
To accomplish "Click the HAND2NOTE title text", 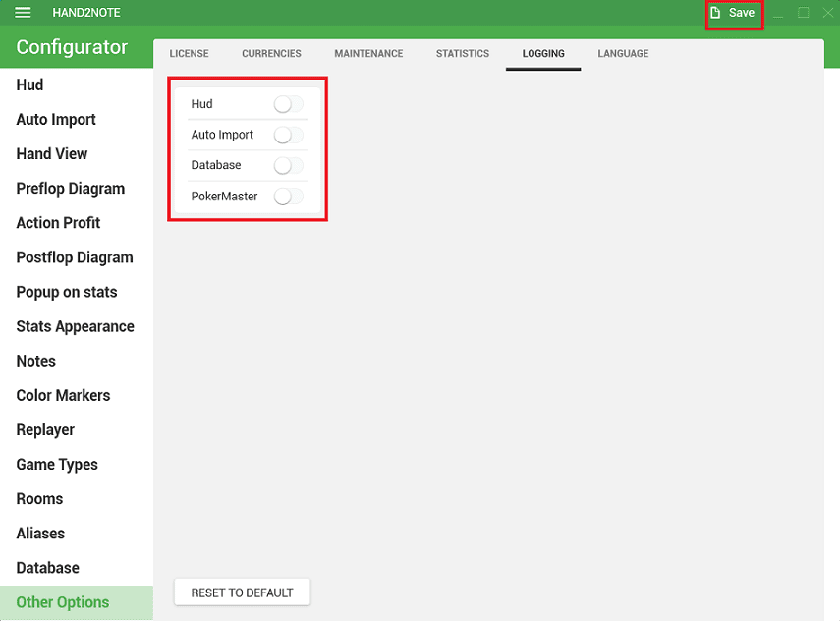I will pos(86,13).
